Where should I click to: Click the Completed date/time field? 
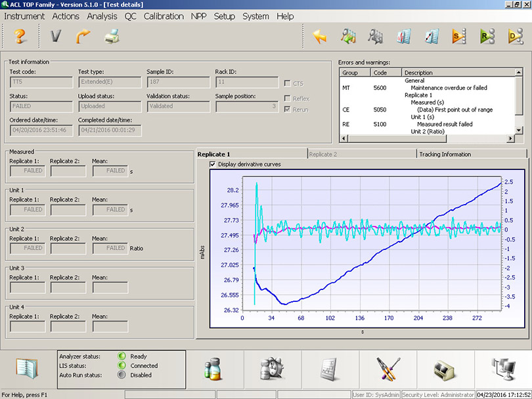(x=110, y=131)
